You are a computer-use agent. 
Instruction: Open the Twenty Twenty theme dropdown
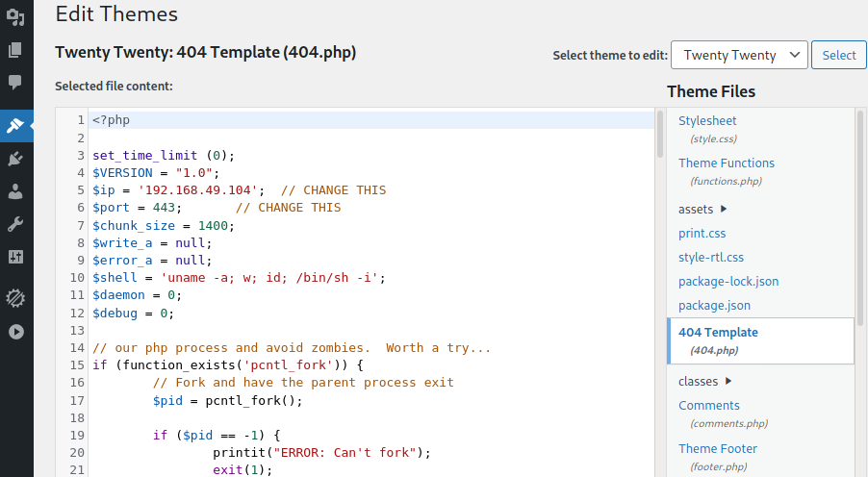(739, 55)
